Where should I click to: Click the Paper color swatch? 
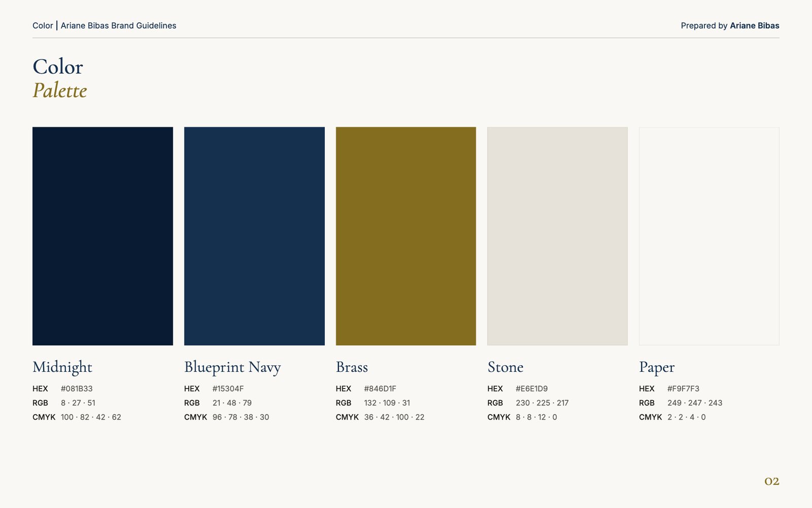(x=709, y=236)
